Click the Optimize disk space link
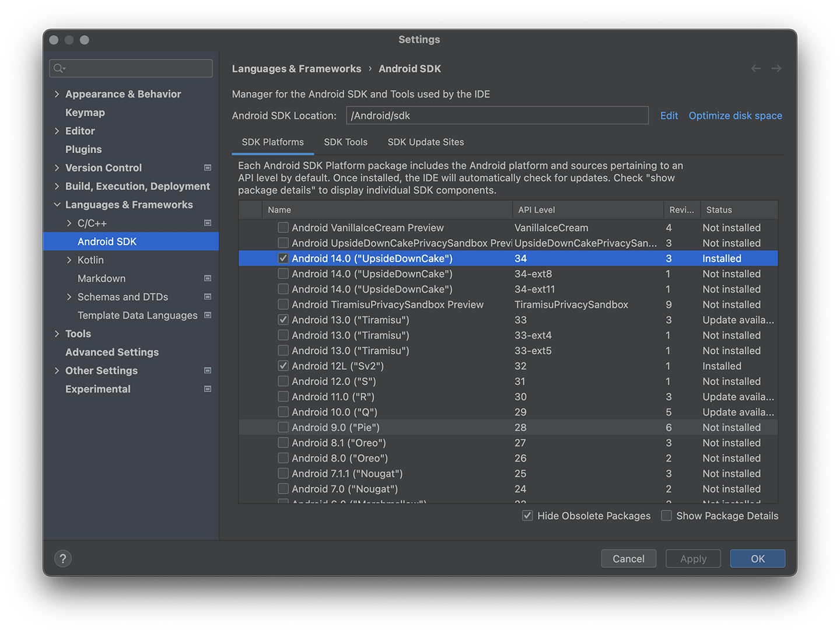 735,116
